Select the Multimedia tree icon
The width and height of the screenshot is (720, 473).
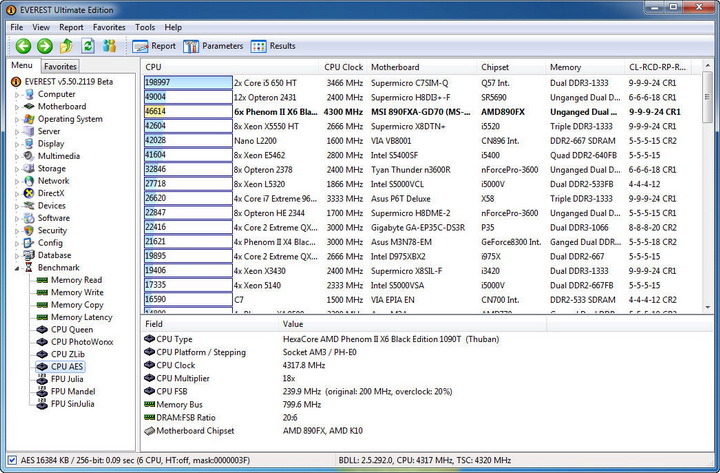click(x=29, y=156)
